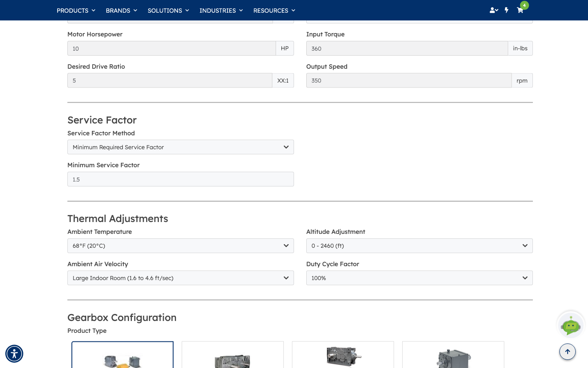This screenshot has height=368, width=588.
Task: Open the accessibility options icon
Action: click(x=14, y=354)
